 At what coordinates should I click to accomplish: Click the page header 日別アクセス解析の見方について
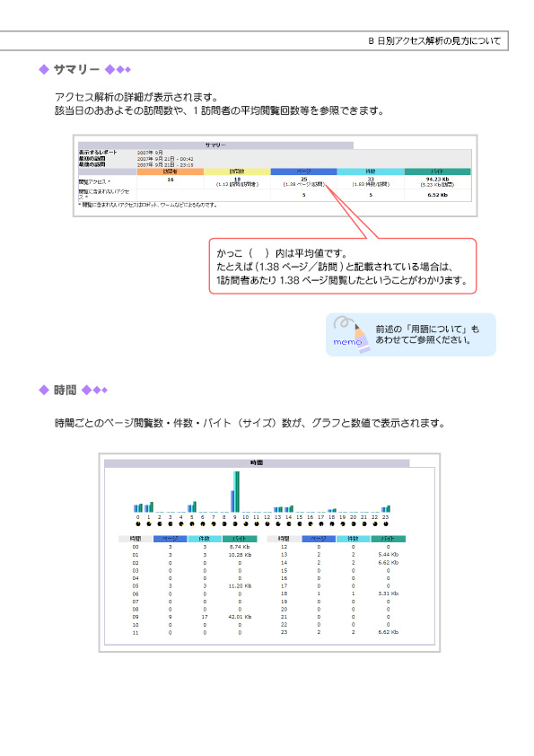(434, 41)
